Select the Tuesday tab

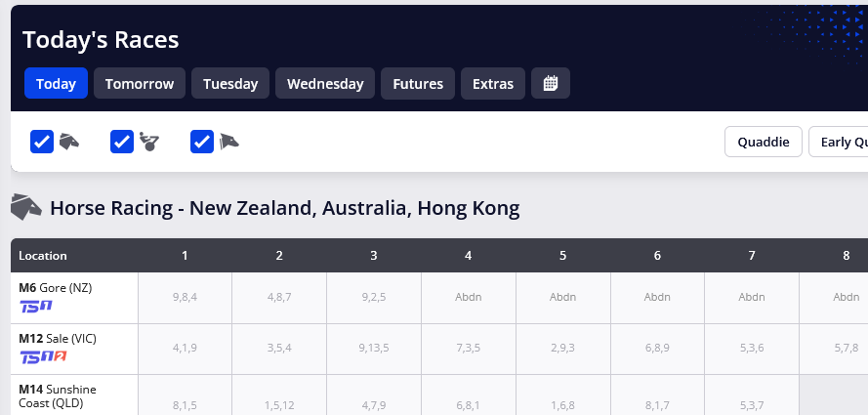230,84
